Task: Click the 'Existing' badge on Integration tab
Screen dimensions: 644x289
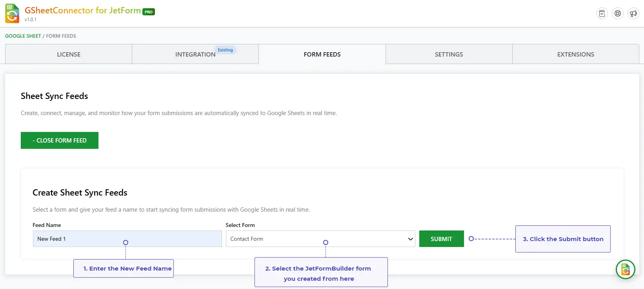Action: [225, 50]
